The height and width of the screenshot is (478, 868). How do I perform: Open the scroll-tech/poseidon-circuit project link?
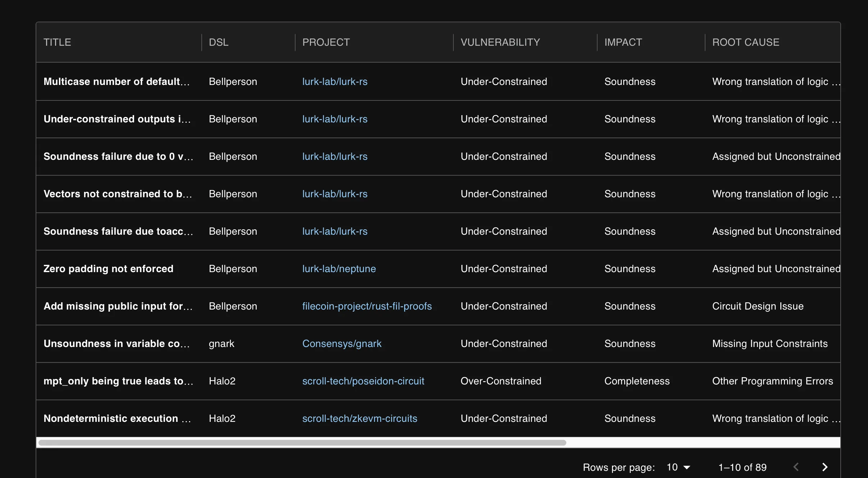coord(363,381)
